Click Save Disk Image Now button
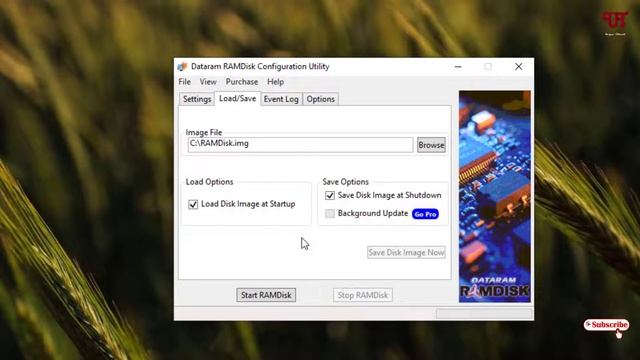The height and width of the screenshot is (360, 640). point(406,253)
